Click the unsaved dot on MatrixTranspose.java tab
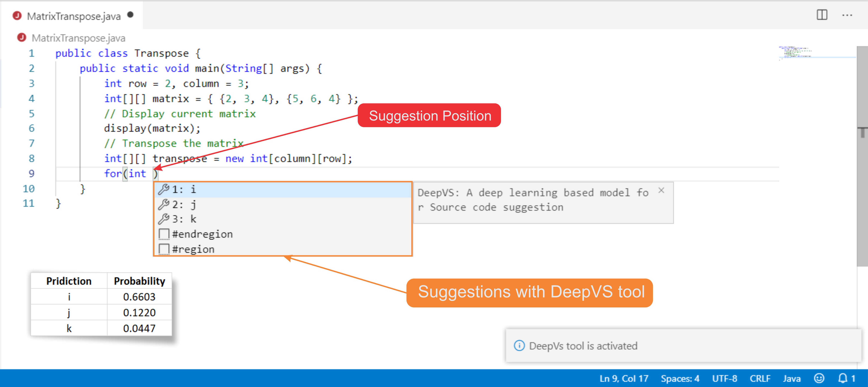Screen dimensions: 868x387 (x=130, y=15)
